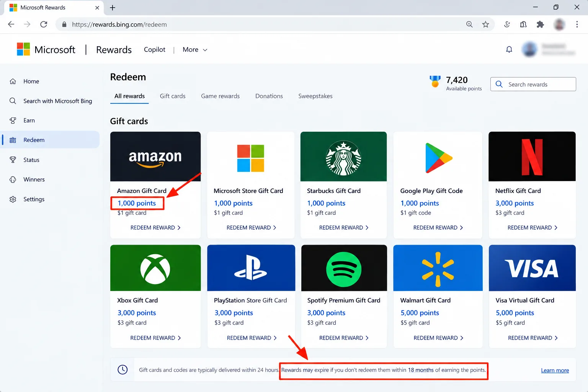Open Chrome three-dot menu
This screenshot has width=588, height=392.
coord(577,24)
